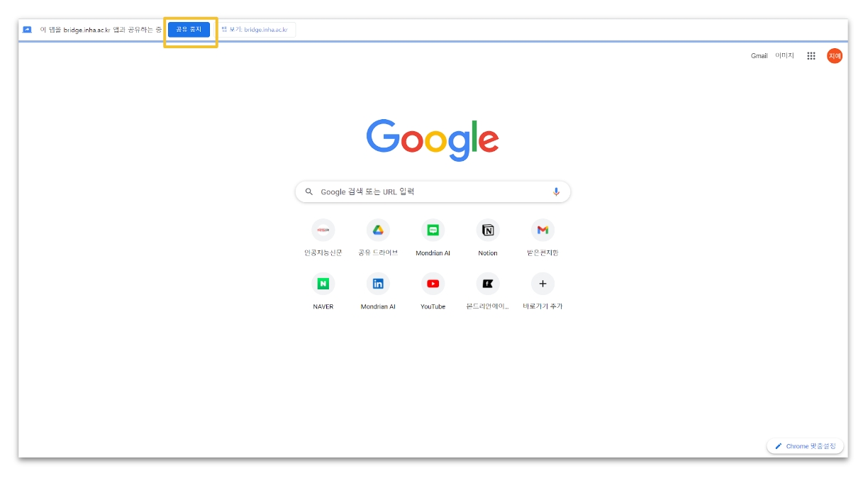Click the 바로가기 추가 plus button

coord(542,284)
